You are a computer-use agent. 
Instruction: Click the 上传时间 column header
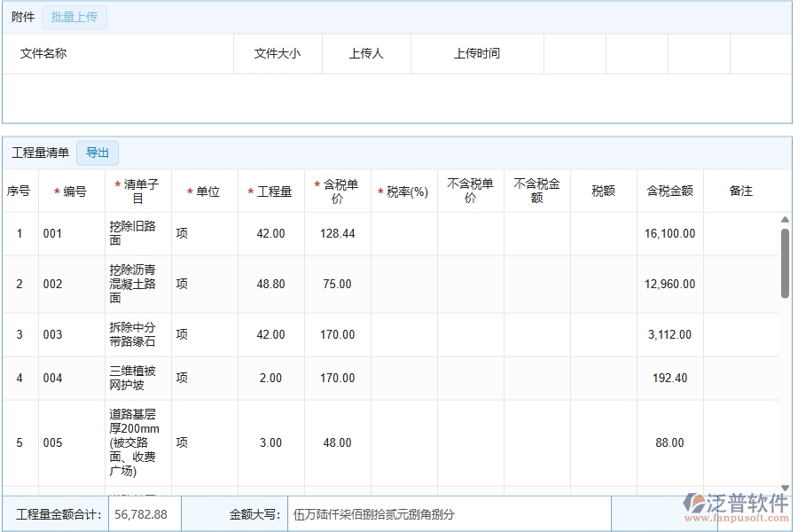[x=476, y=53]
